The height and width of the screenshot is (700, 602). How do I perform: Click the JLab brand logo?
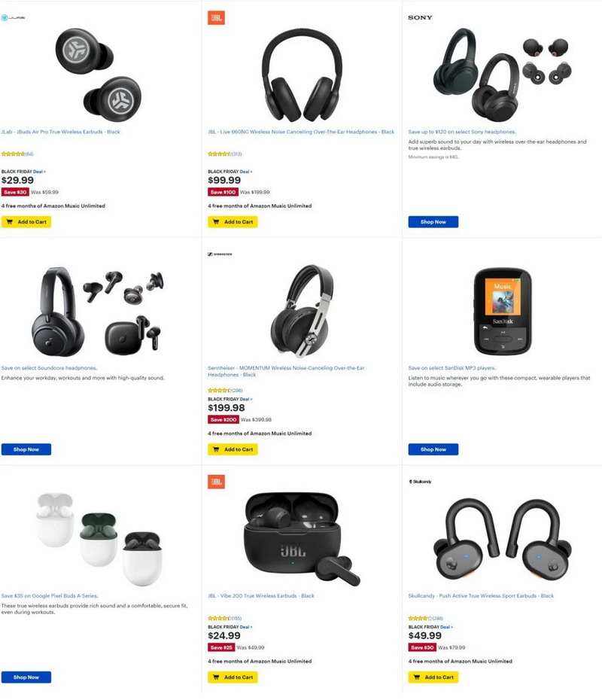coord(13,18)
